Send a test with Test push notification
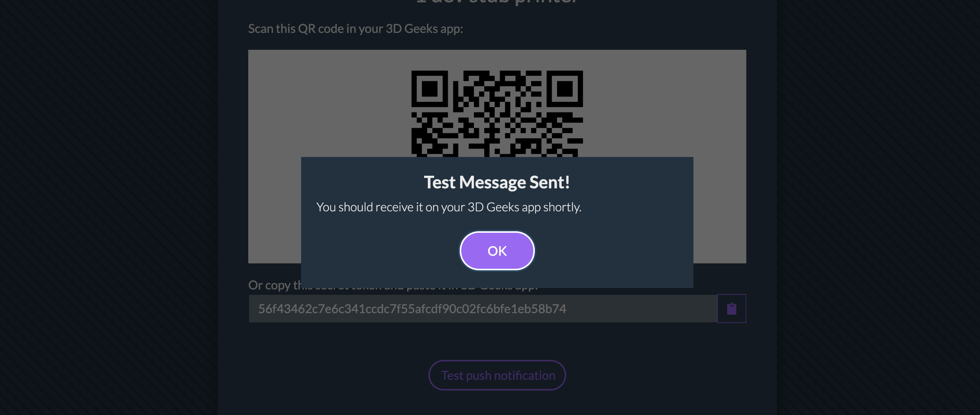Image resolution: width=980 pixels, height=415 pixels. click(x=497, y=375)
